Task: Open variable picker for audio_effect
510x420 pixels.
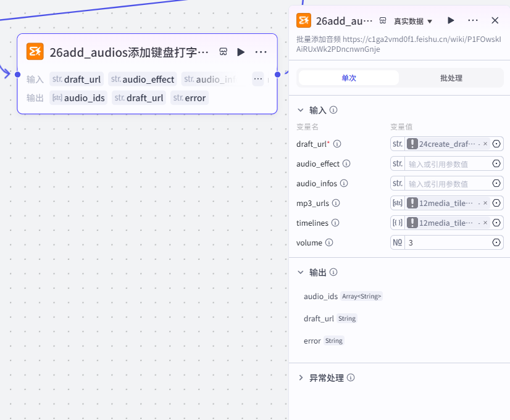Action: tap(496, 163)
